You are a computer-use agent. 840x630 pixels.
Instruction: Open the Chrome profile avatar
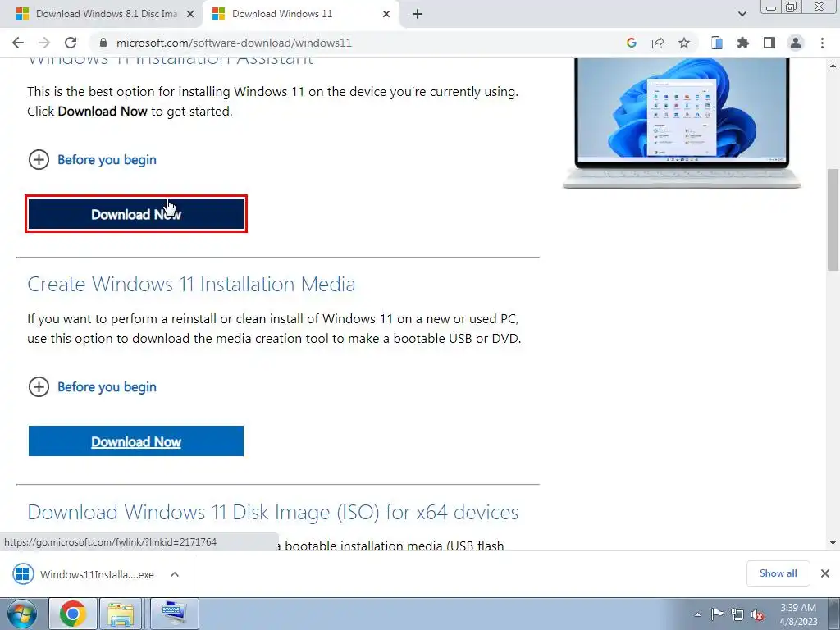pos(796,43)
